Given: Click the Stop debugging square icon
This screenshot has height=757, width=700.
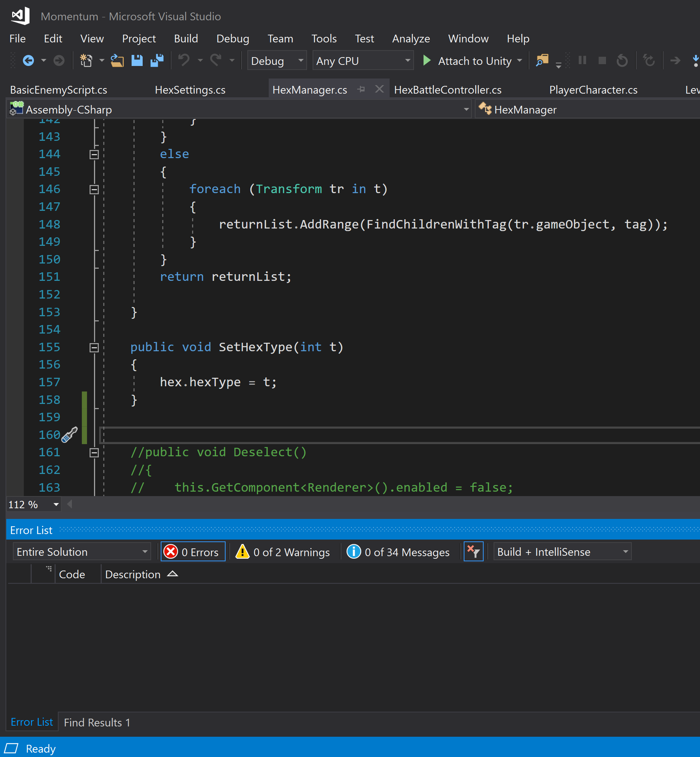Looking at the screenshot, I should tap(602, 60).
